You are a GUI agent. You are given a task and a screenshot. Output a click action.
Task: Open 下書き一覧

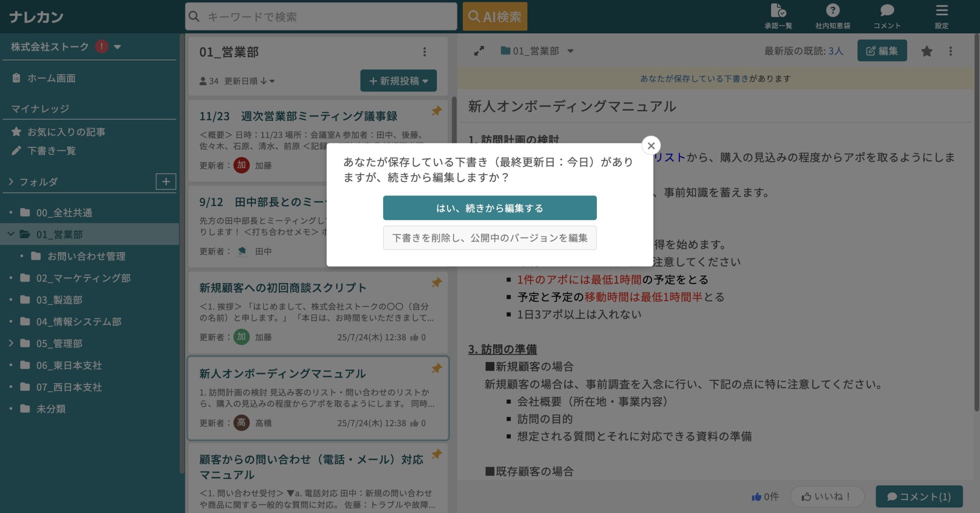[x=51, y=151]
